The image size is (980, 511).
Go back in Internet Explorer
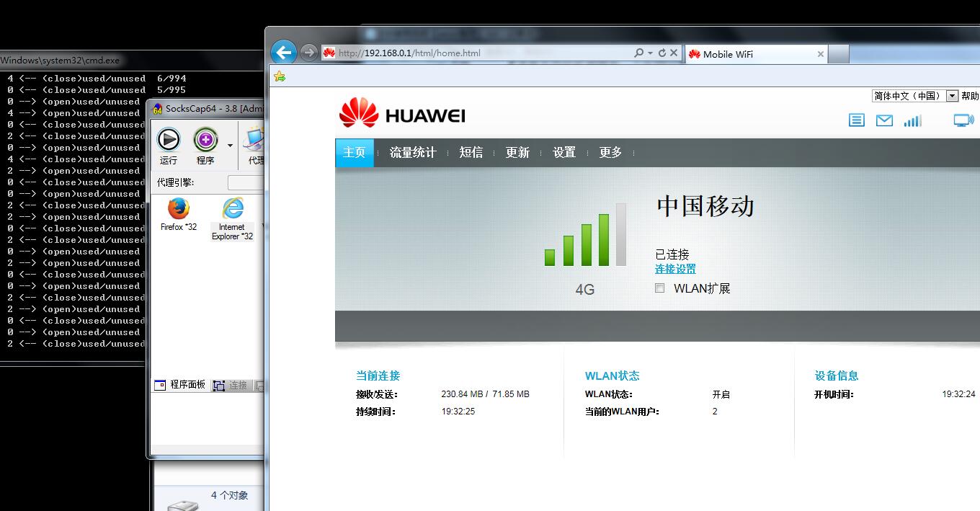tap(284, 53)
